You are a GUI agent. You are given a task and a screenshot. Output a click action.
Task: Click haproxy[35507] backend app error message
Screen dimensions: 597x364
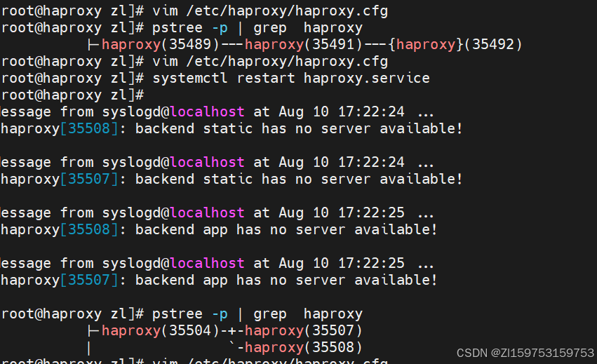pyautogui.click(x=219, y=280)
